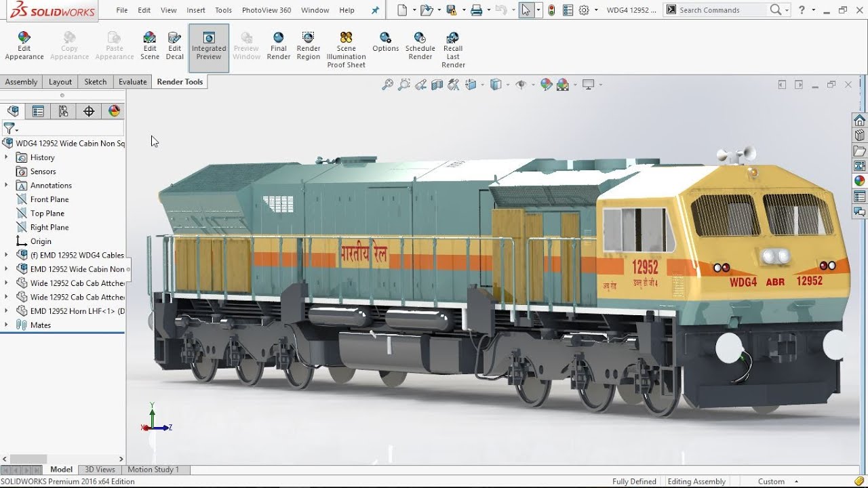Open dropdown next to New document
The image size is (868, 488).
(414, 10)
